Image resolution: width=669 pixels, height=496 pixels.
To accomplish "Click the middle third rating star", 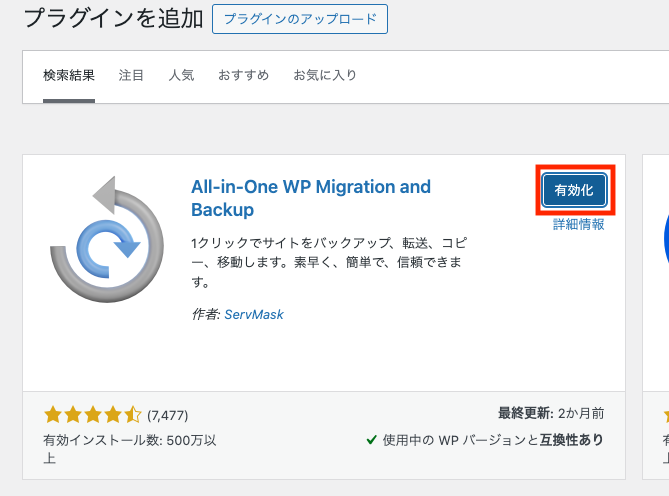I will tap(93, 414).
